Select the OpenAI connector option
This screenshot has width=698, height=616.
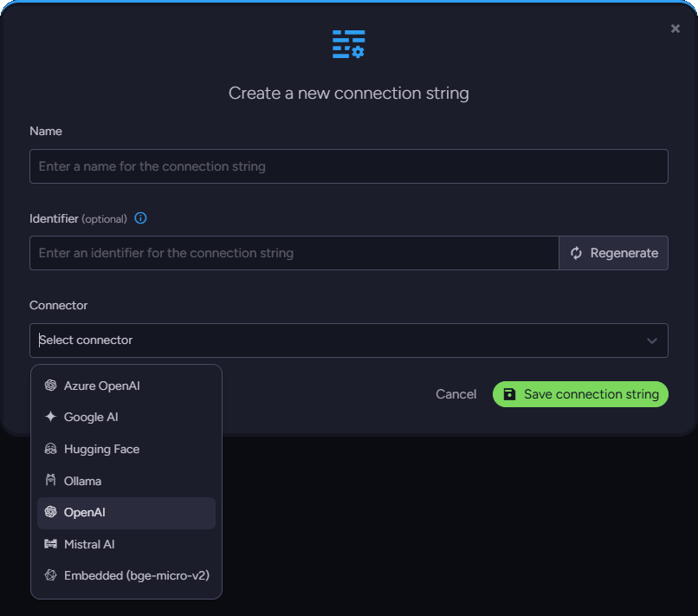[x=126, y=513]
